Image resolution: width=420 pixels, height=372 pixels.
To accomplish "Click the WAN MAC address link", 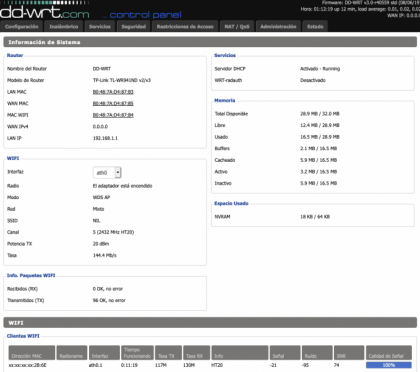I will point(113,104).
